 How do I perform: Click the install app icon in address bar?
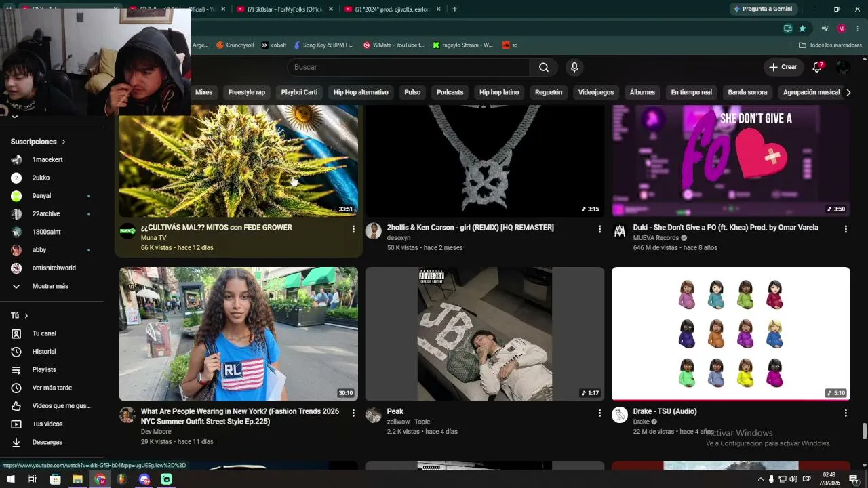pyautogui.click(x=787, y=28)
